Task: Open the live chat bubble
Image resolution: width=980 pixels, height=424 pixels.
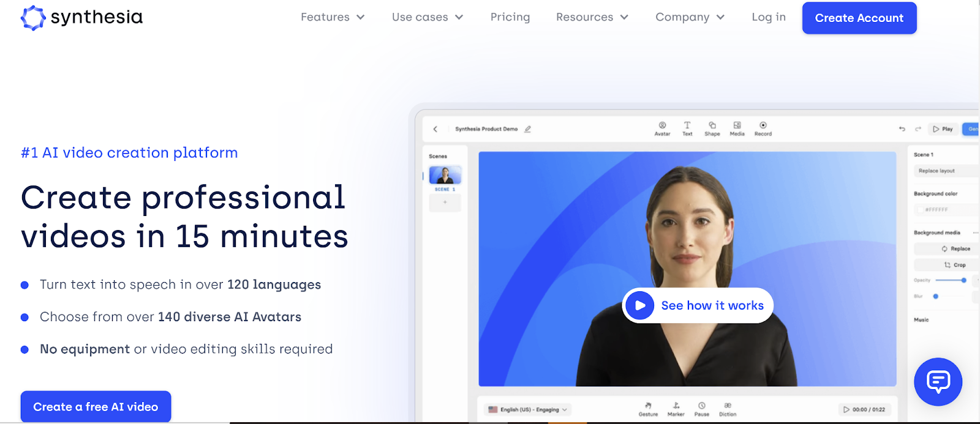Action: [938, 382]
